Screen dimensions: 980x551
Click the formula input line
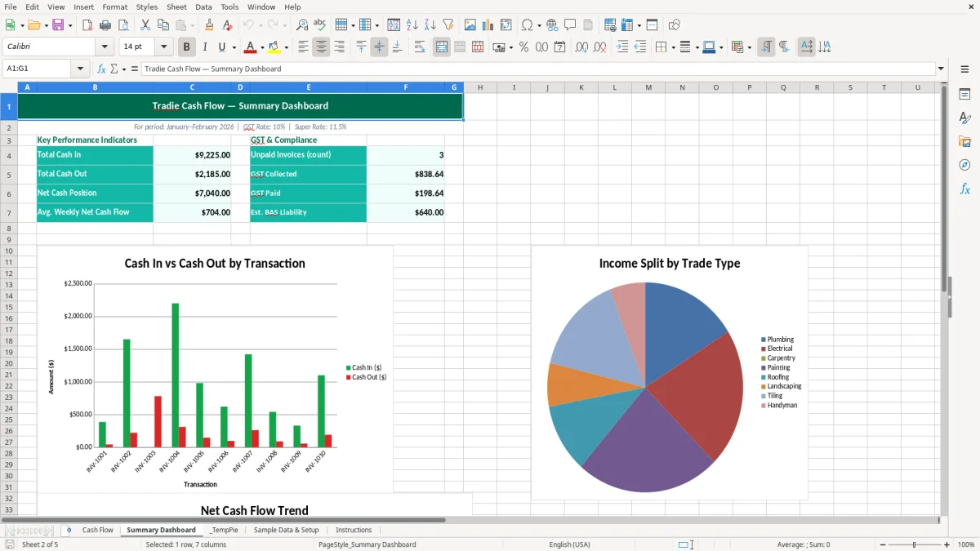click(538, 69)
